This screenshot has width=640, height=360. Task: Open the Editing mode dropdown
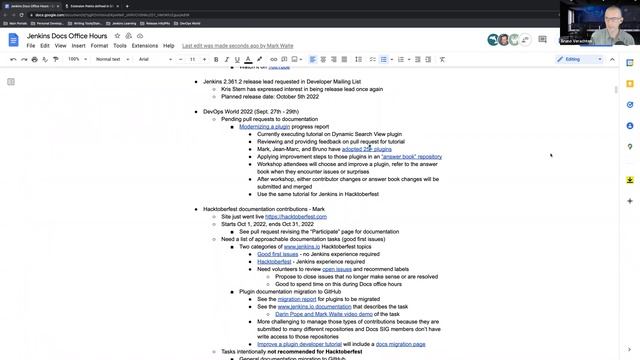pyautogui.click(x=579, y=60)
